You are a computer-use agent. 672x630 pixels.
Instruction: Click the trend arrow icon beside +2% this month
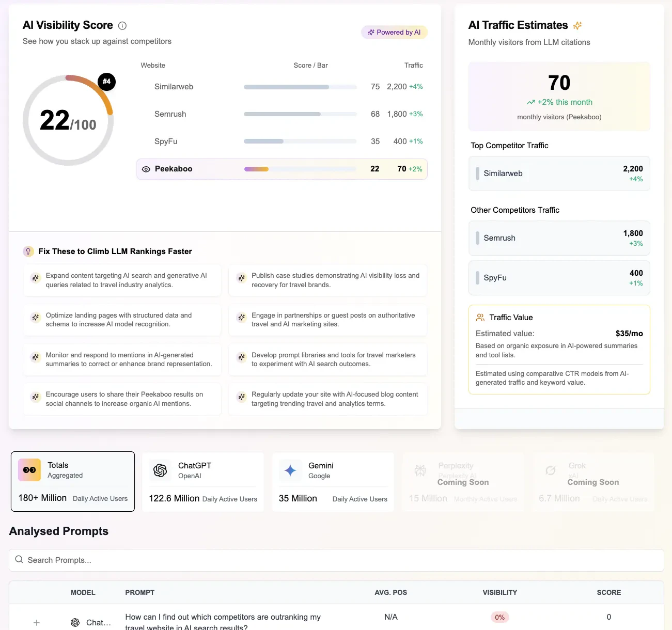pyautogui.click(x=530, y=102)
